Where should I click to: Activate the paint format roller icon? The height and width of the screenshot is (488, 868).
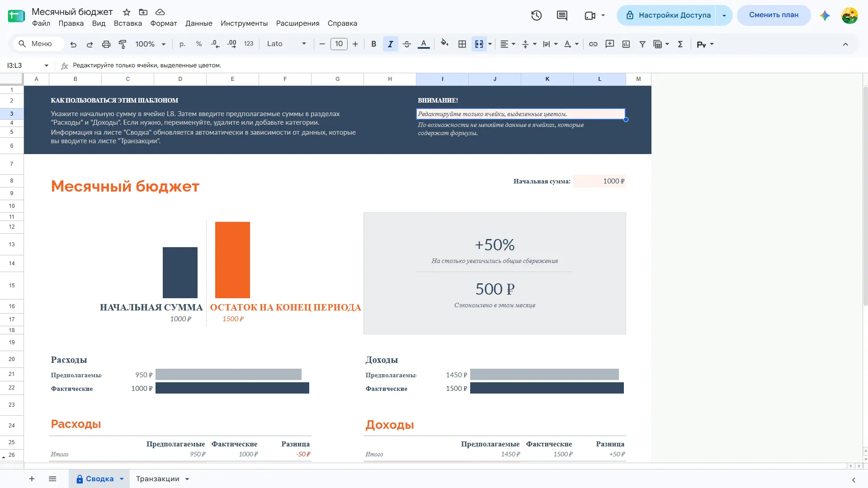[x=123, y=44]
